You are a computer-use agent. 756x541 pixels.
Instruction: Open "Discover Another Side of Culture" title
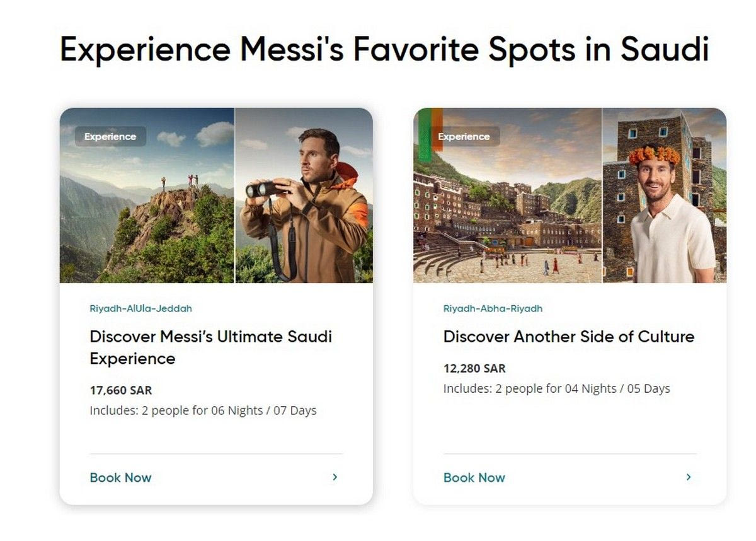tap(568, 337)
